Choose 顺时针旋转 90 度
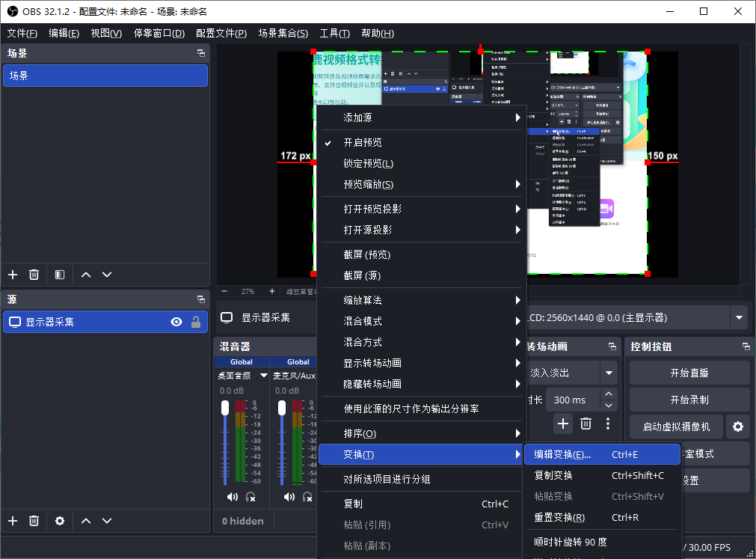Screen dimensions: 756x559 tap(602, 542)
